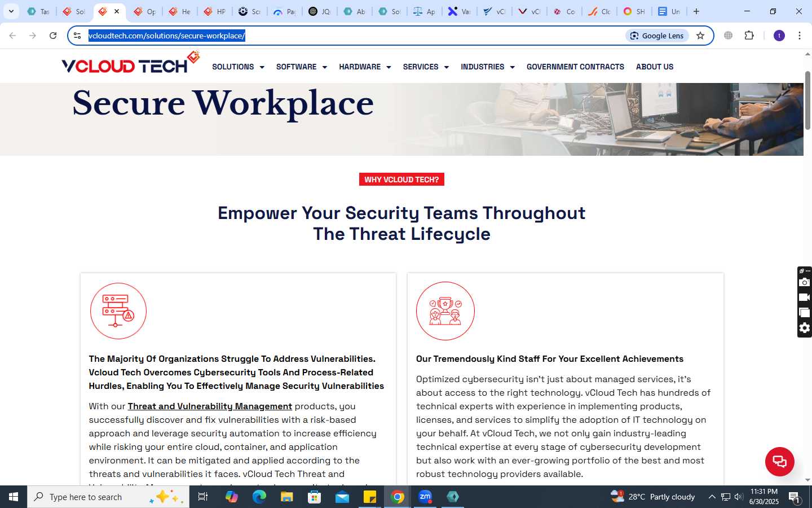
Task: Close the active browser tab
Action: pos(117,11)
